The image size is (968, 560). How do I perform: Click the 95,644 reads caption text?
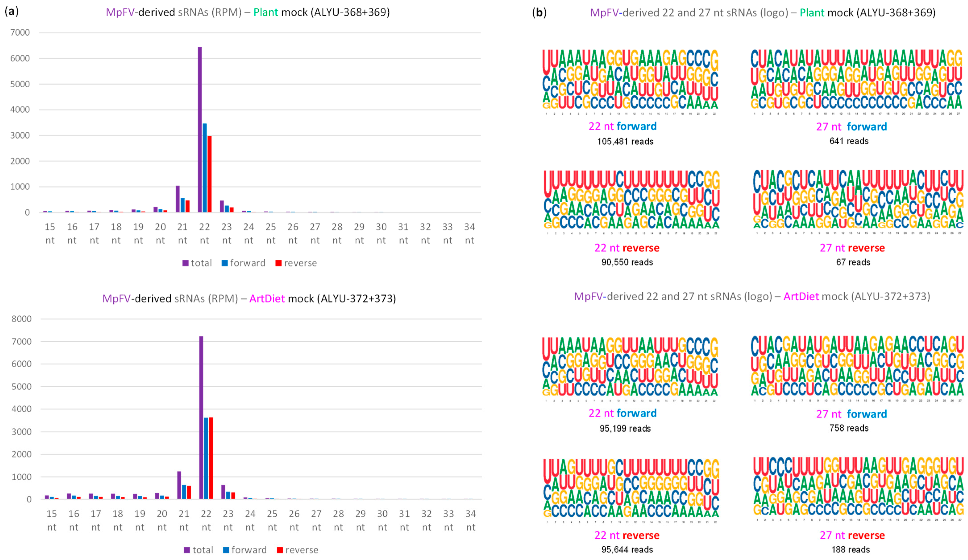pos(627,550)
